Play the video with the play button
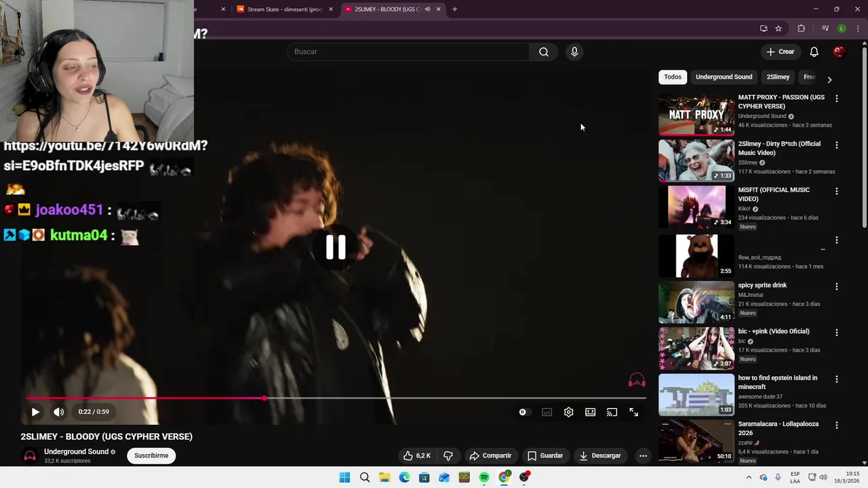Screen dimensions: 868x488 point(35,412)
